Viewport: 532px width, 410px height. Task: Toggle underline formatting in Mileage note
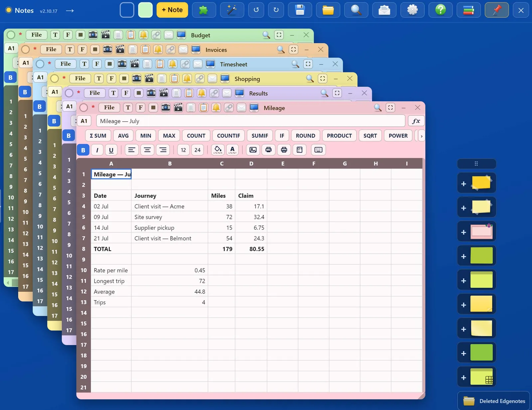click(x=111, y=150)
